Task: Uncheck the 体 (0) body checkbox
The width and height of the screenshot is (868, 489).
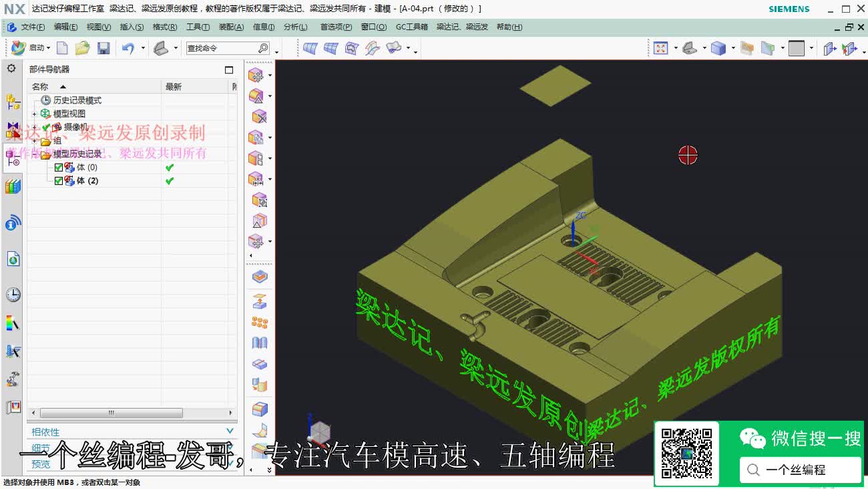Action: point(59,168)
